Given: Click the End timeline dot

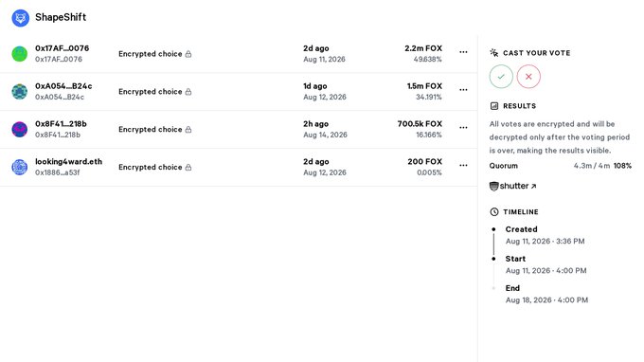Looking at the screenshot, I should (x=493, y=288).
